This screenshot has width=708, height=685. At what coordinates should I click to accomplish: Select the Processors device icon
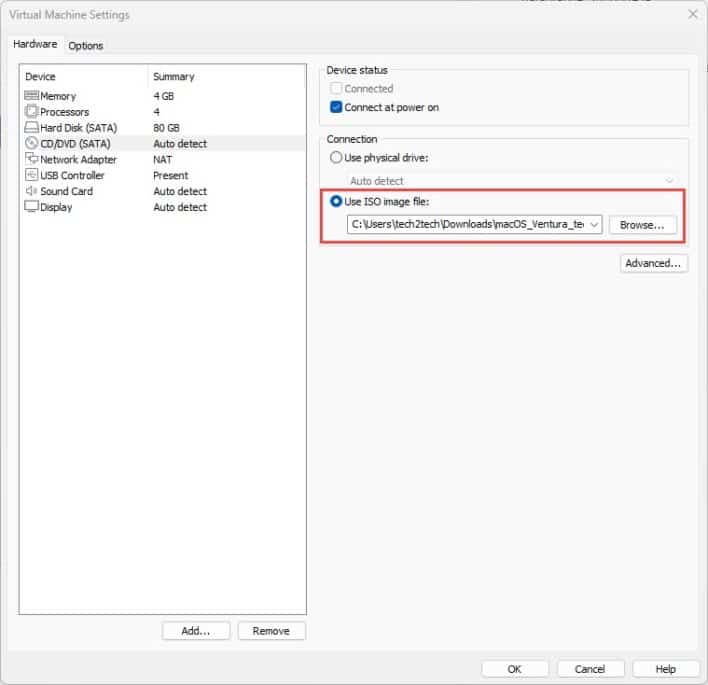pyautogui.click(x=31, y=112)
